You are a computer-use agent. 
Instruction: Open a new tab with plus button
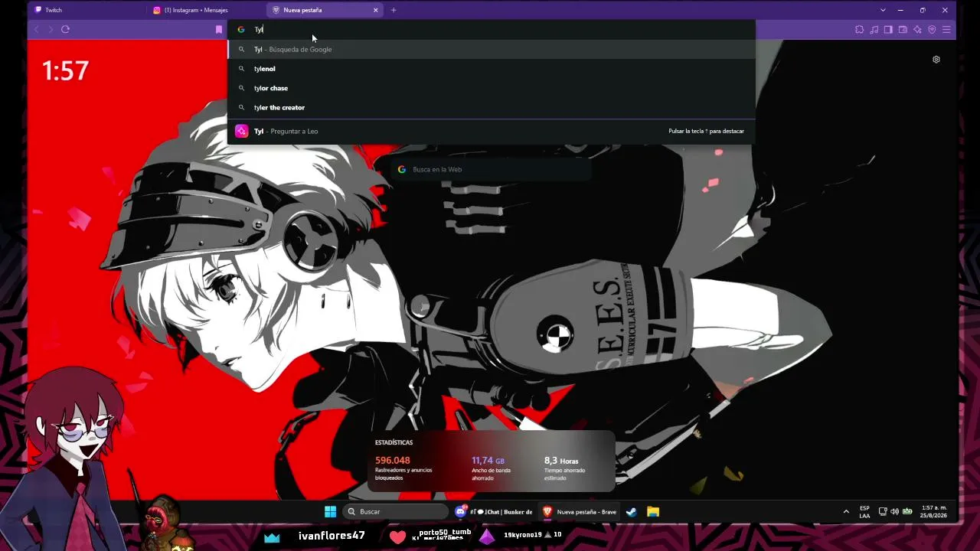click(x=394, y=10)
